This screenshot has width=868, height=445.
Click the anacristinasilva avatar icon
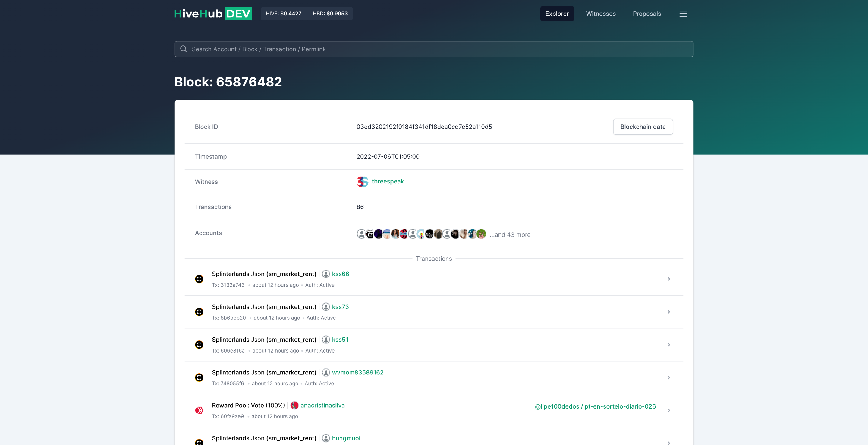coord(294,405)
